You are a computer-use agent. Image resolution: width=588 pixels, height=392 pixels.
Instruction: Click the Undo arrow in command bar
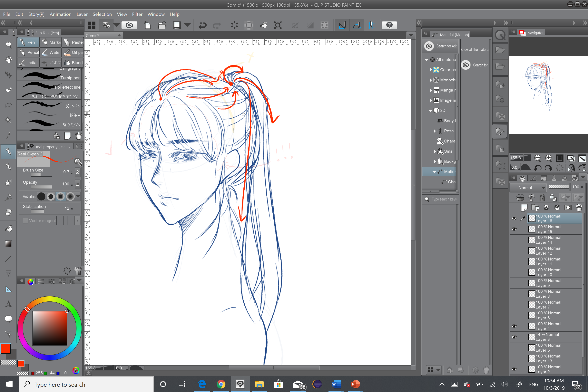(x=202, y=25)
